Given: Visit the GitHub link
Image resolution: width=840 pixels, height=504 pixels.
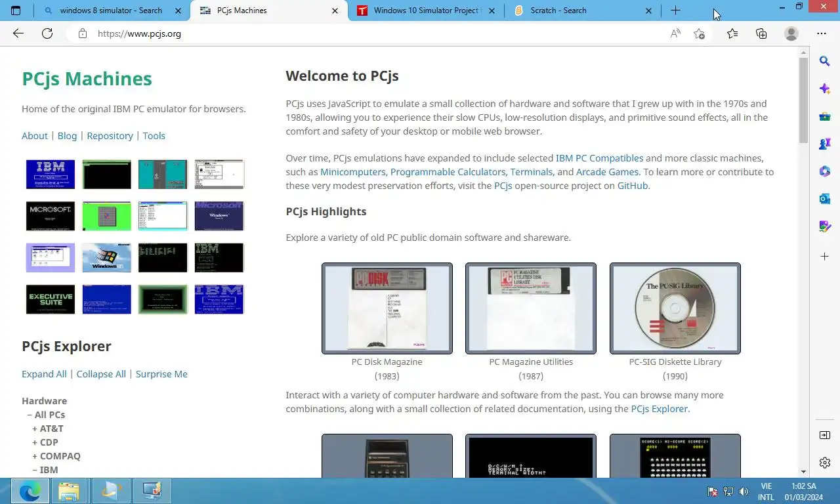Looking at the screenshot, I should tap(633, 186).
